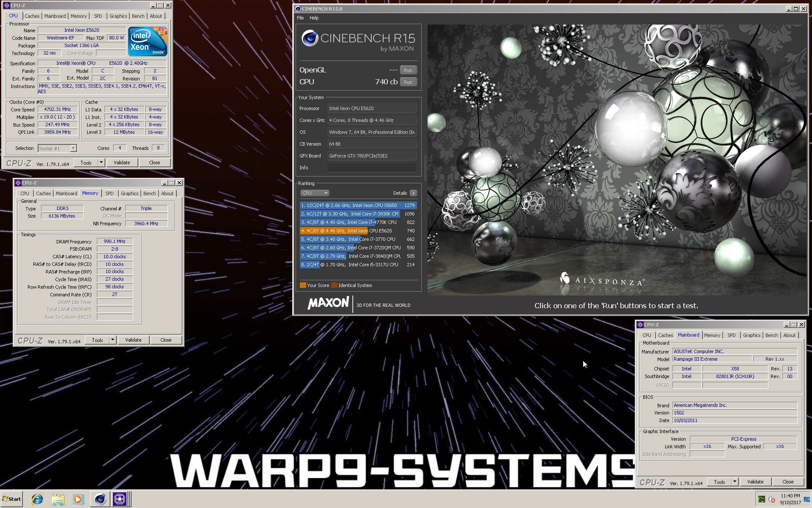Open Internet Explorer from the taskbar
Viewport: 812px width, 508px height.
37,499
